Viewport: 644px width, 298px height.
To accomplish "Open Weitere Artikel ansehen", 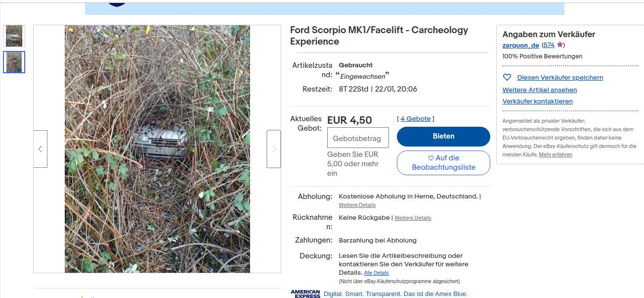I will click(x=539, y=90).
